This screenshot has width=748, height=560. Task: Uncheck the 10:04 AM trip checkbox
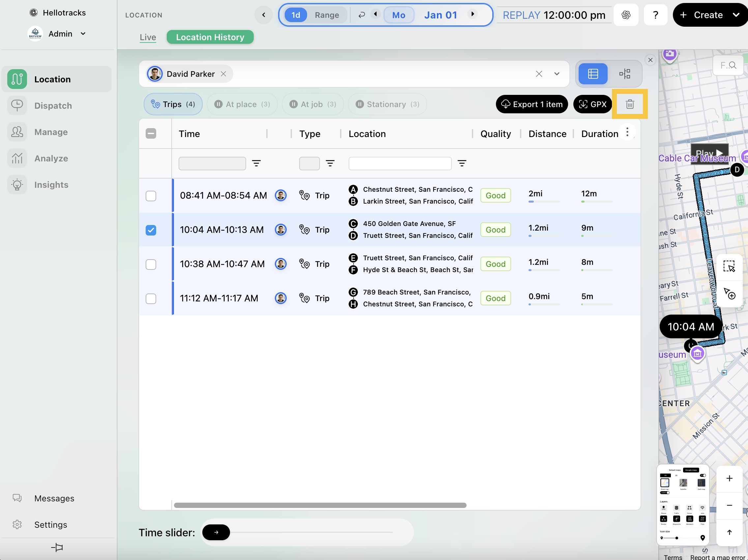pos(151,230)
